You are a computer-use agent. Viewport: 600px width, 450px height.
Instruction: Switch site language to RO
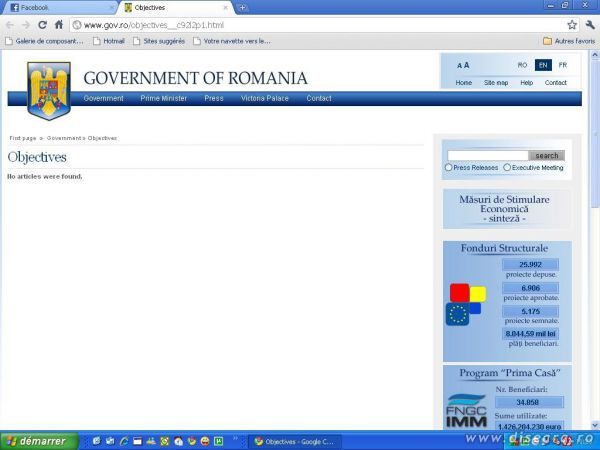[x=522, y=65]
